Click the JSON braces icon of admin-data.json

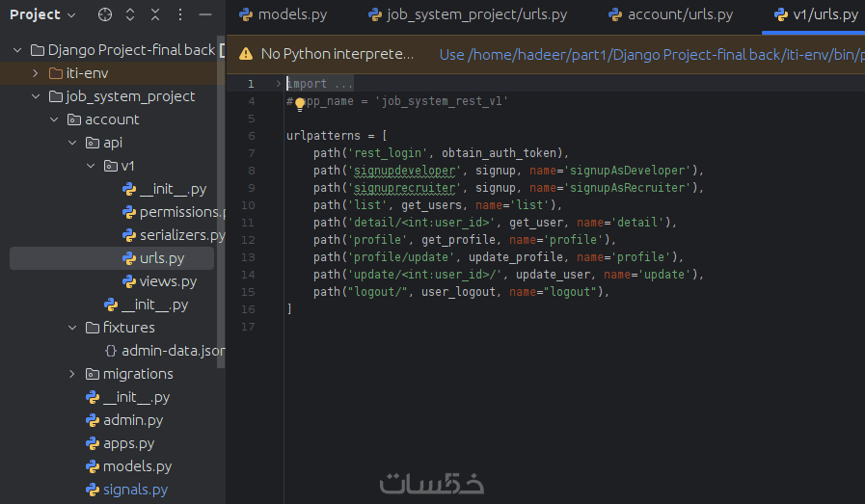(110, 351)
